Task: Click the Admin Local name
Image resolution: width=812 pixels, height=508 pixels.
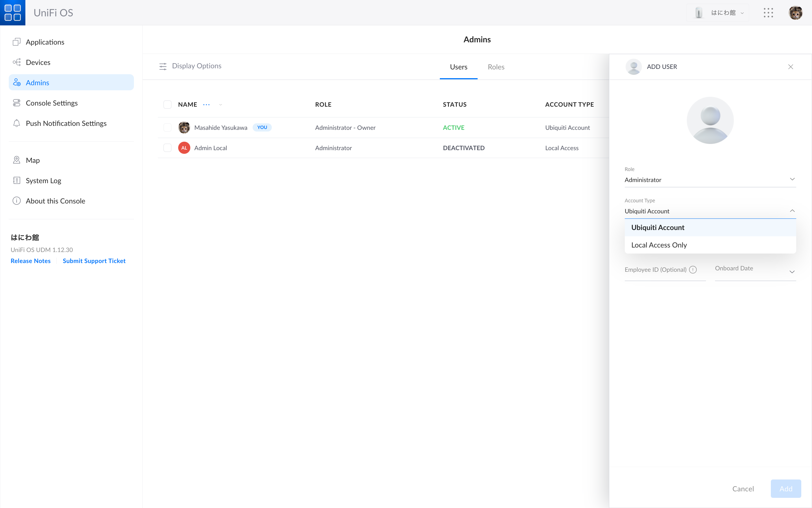Action: tap(210, 148)
